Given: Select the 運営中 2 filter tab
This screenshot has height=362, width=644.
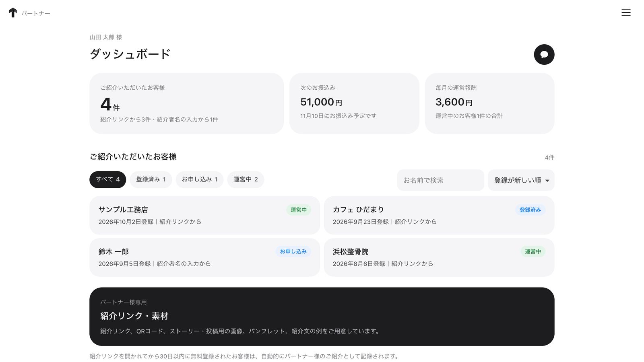Looking at the screenshot, I should 246,179.
